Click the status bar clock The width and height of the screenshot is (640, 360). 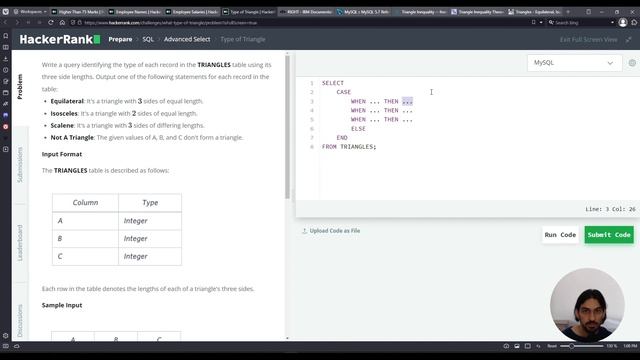tap(630, 346)
